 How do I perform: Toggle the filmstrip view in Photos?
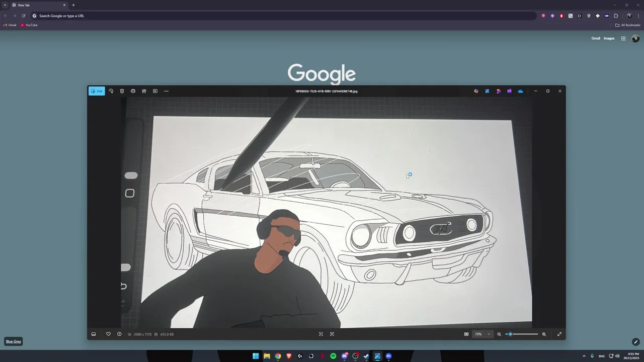93,334
